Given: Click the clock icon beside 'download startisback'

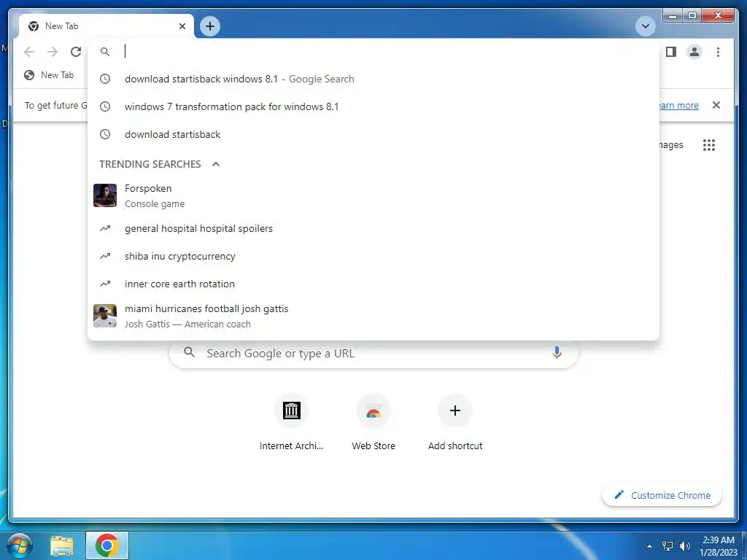Looking at the screenshot, I should click(x=105, y=134).
